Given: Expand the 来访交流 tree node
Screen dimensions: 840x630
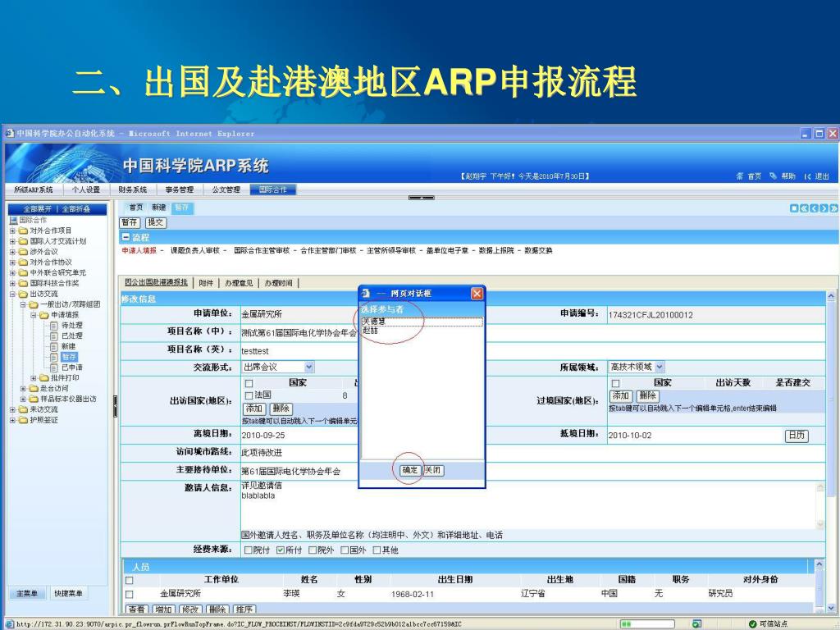Looking at the screenshot, I should 13,410.
